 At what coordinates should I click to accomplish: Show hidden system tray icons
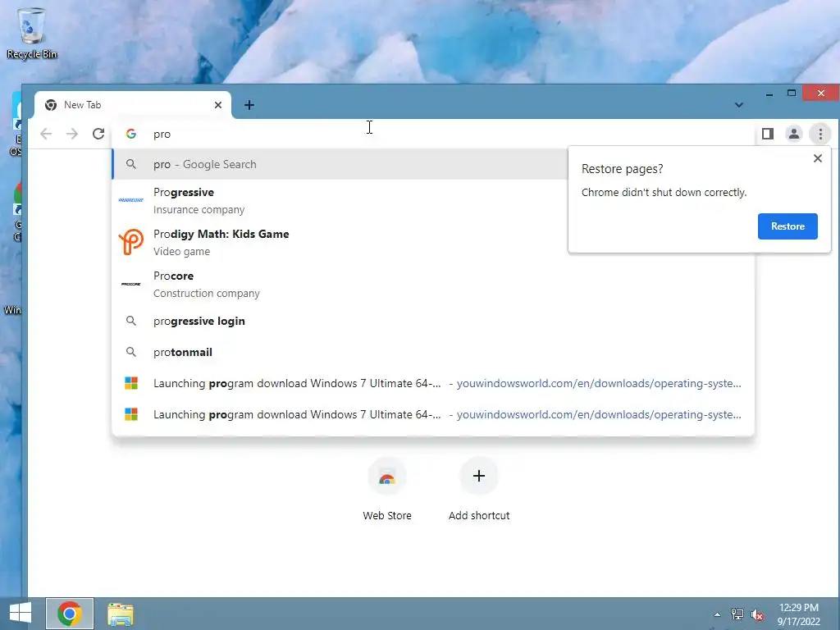pyautogui.click(x=717, y=614)
